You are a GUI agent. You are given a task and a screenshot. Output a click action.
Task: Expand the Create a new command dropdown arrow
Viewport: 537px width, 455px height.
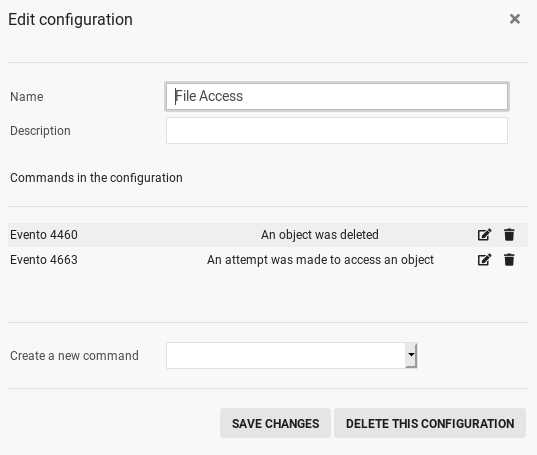click(x=411, y=355)
